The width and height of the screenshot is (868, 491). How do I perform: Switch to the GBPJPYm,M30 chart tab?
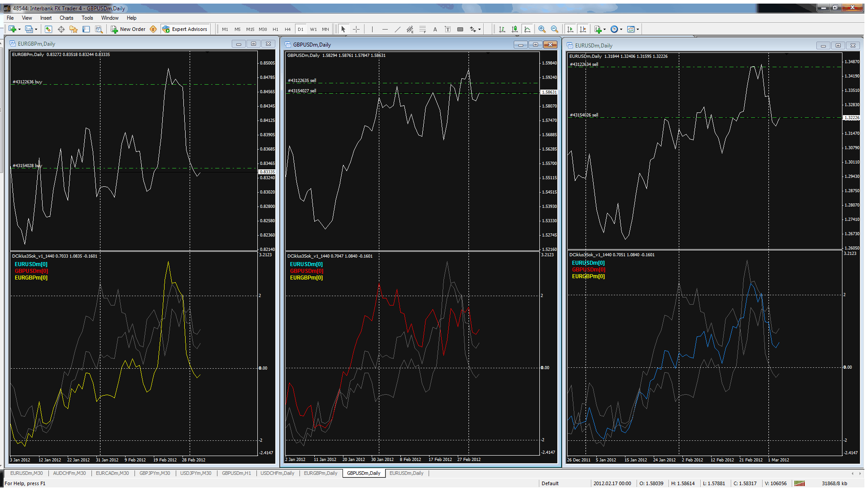pos(155,473)
